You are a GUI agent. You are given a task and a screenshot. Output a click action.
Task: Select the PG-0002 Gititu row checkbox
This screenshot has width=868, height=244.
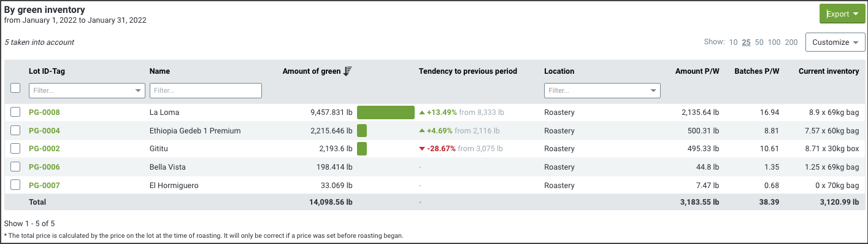pyautogui.click(x=15, y=148)
